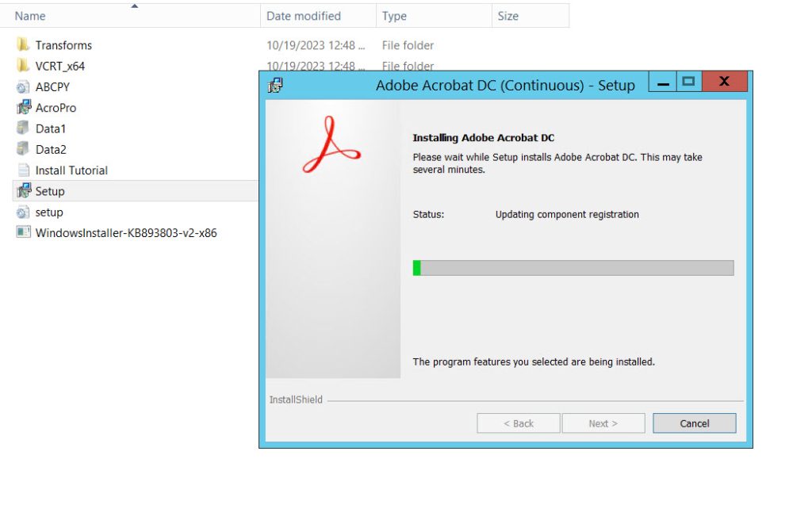The image size is (812, 505).
Task: Sort by the Size column header
Action: coord(530,16)
